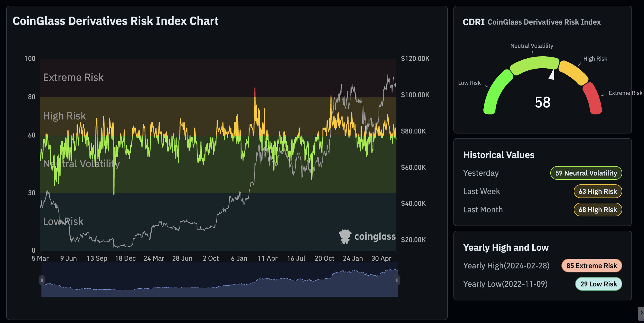
Task: Expand the right minimap range handle
Action: pyautogui.click(x=397, y=280)
